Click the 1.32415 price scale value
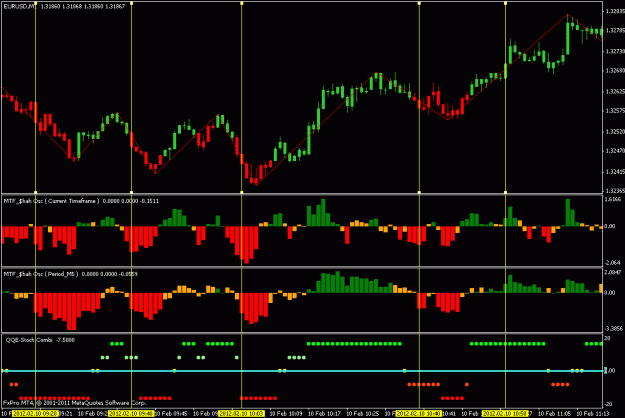This screenshot has height=418, width=625. click(x=615, y=172)
